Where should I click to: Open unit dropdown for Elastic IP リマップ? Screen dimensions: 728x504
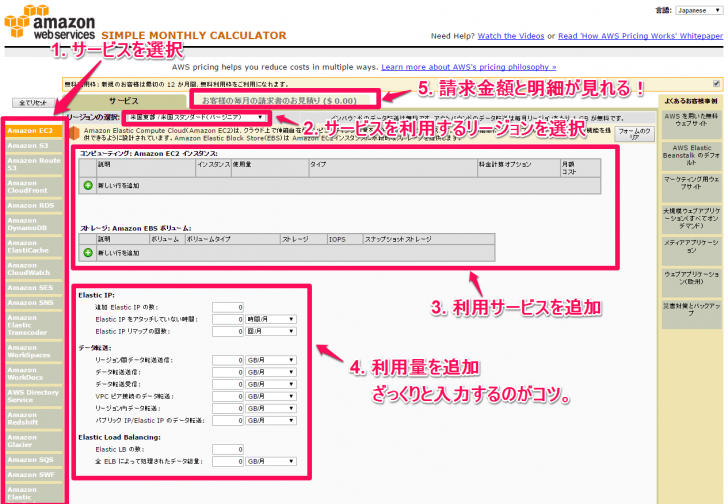coord(271,331)
